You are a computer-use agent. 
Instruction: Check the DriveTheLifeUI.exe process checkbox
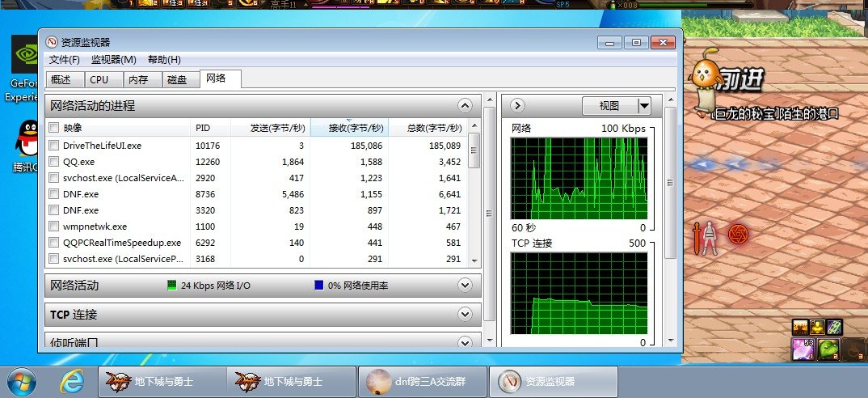(53, 146)
